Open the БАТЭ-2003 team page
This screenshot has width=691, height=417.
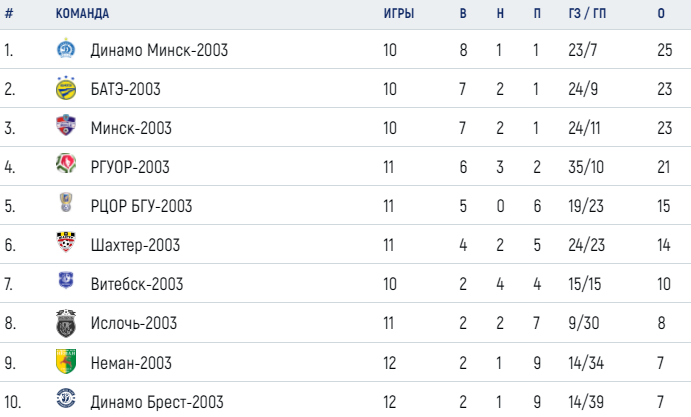coord(126,89)
